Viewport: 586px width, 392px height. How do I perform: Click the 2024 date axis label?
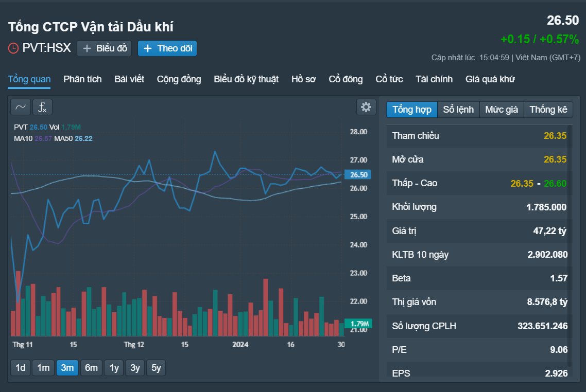coord(240,345)
